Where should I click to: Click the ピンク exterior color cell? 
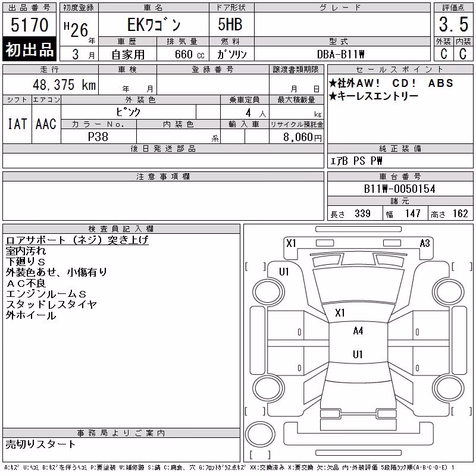click(129, 112)
